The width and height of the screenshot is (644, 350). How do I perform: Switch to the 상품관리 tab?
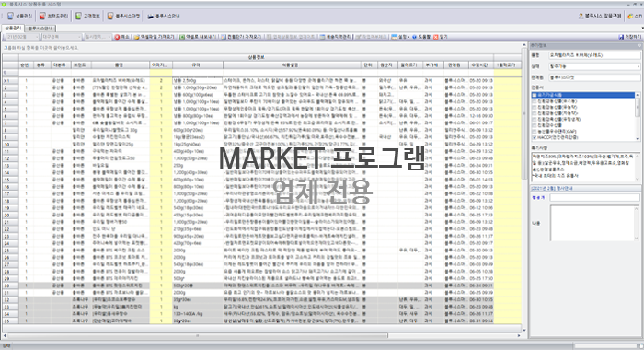[x=13, y=29]
